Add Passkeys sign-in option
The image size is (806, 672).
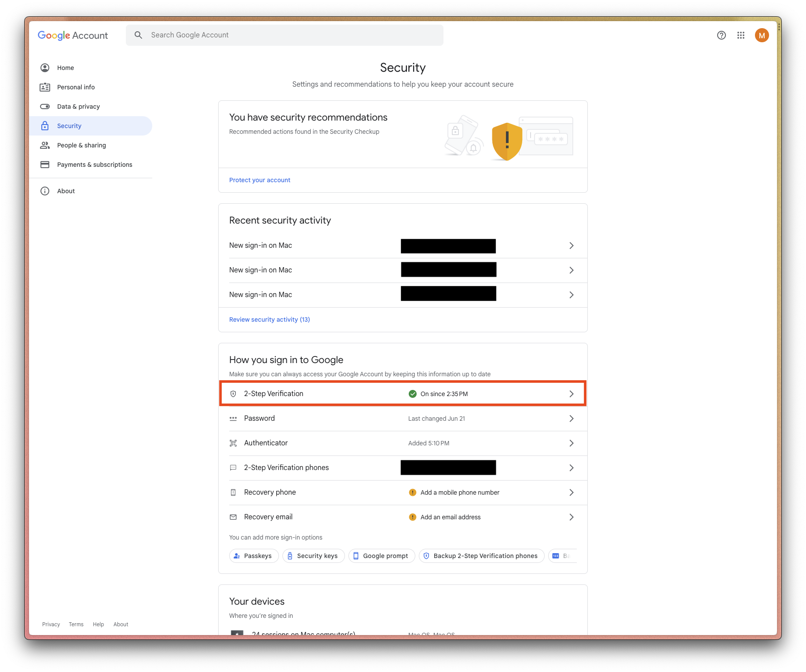254,556
